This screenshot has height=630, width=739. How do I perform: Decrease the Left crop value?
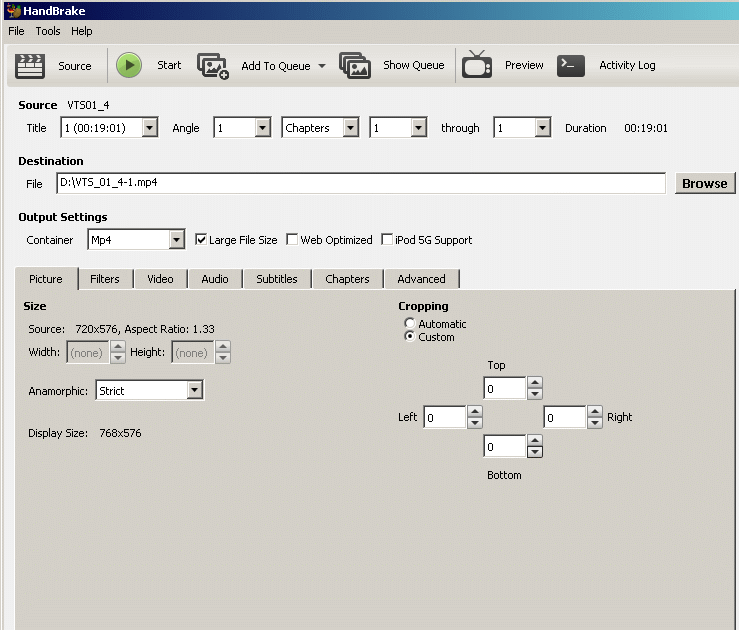pyautogui.click(x=475, y=423)
